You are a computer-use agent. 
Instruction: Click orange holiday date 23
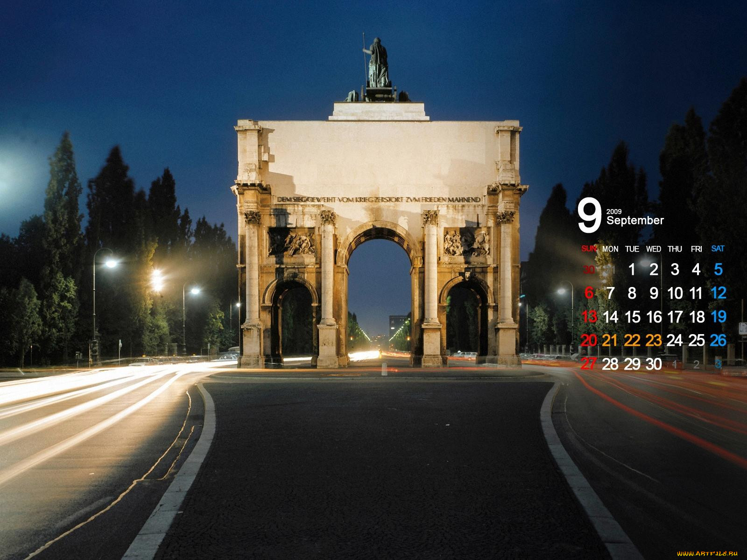point(654,341)
